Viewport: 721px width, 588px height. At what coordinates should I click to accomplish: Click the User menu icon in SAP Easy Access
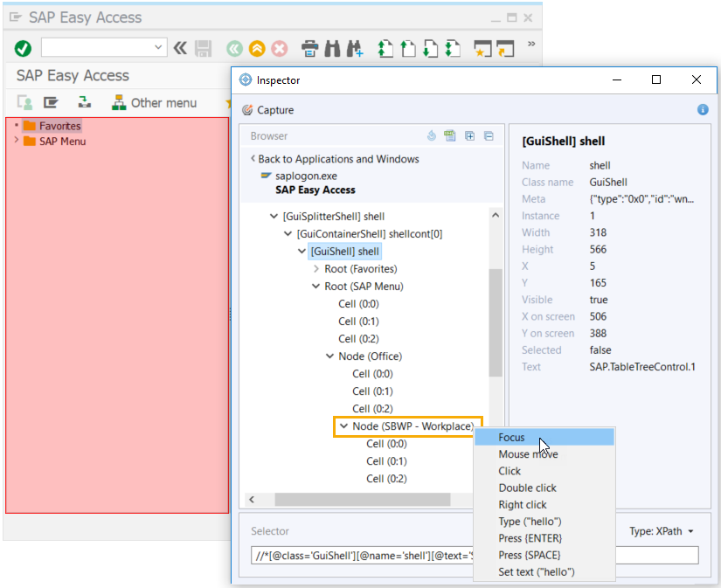point(24,102)
